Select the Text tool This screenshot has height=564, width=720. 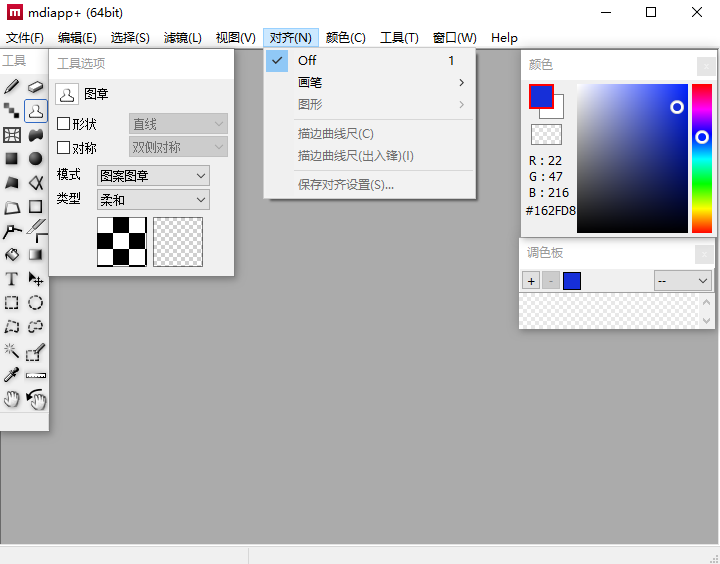[x=11, y=279]
